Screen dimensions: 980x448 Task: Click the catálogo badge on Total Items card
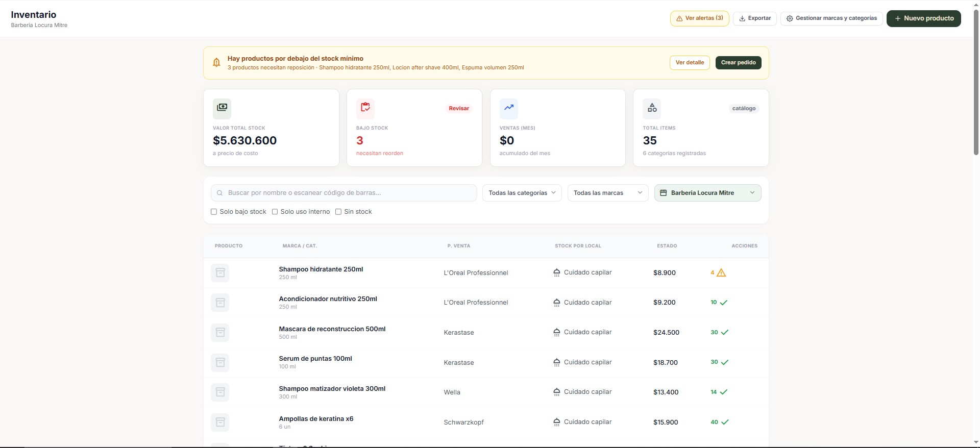(x=744, y=108)
